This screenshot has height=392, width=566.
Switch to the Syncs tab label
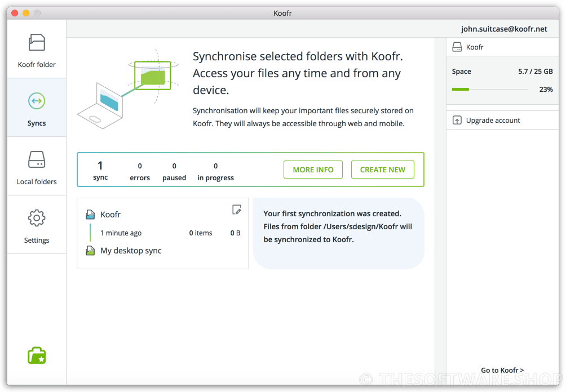(37, 123)
